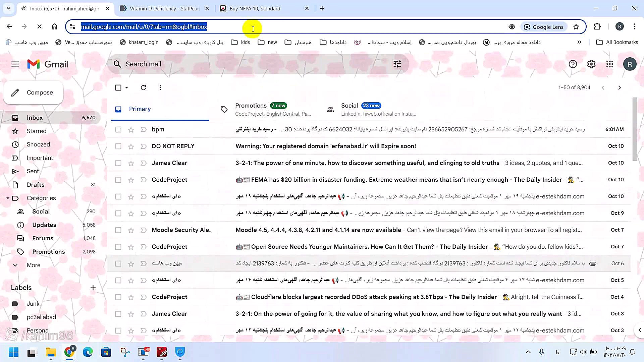Open khatam_login bookmark
Screen dimensions: 644x362
click(x=139, y=42)
